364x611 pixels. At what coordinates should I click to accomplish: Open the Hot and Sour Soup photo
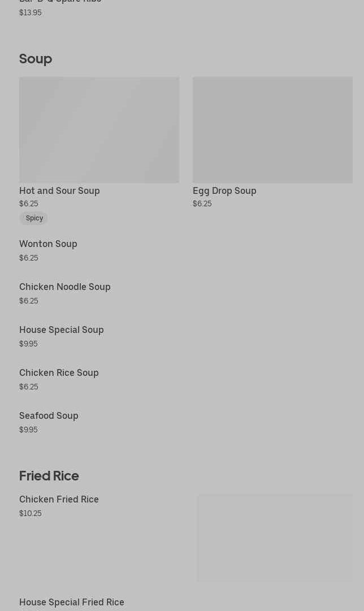click(99, 130)
